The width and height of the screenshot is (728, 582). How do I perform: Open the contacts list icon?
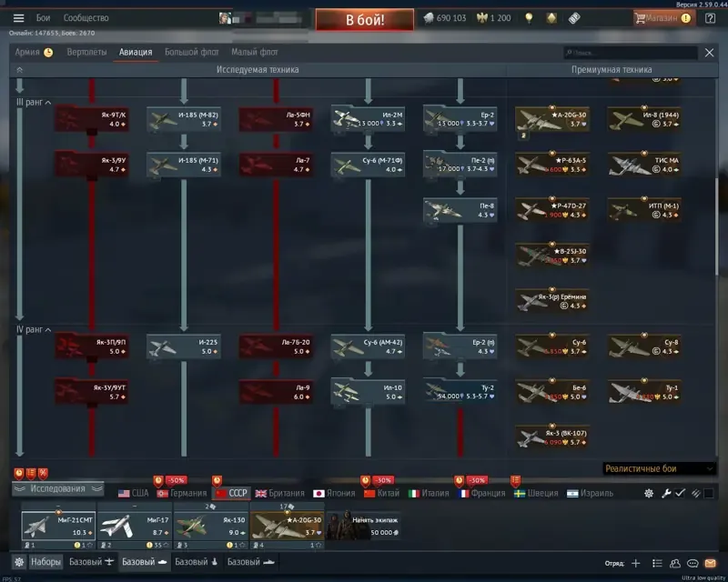pyautogui.click(x=657, y=563)
